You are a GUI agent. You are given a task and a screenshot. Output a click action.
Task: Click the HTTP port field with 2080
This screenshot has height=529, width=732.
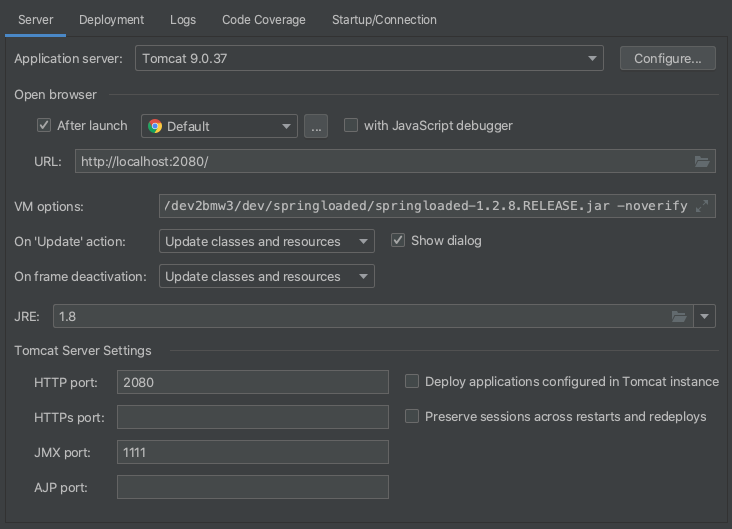coord(253,382)
